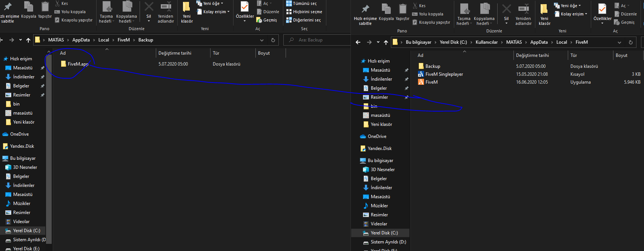This screenshot has height=251, width=644.
Task: Sort by Boyut column in left window
Action: [264, 53]
